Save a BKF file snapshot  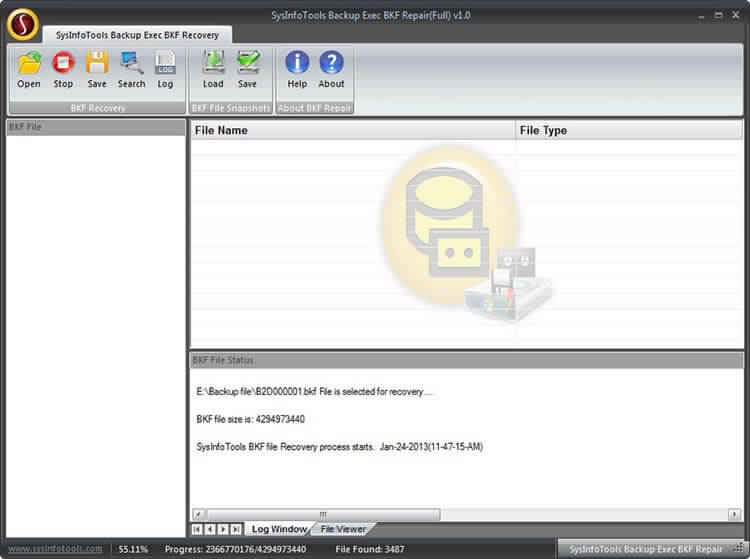[x=248, y=70]
